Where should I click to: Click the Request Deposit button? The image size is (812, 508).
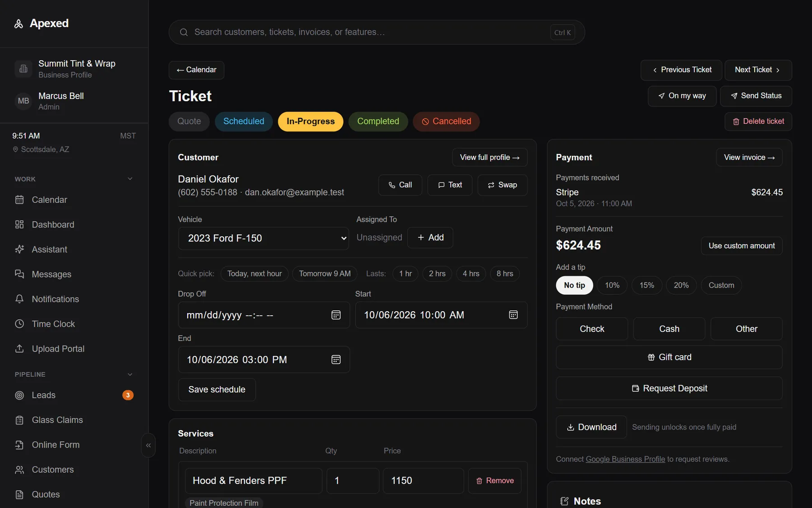669,388
